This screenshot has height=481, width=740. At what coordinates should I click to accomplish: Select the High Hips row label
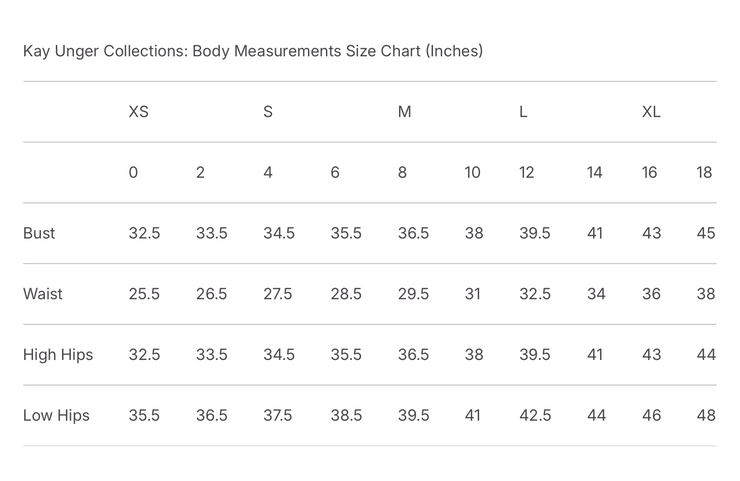pos(58,355)
